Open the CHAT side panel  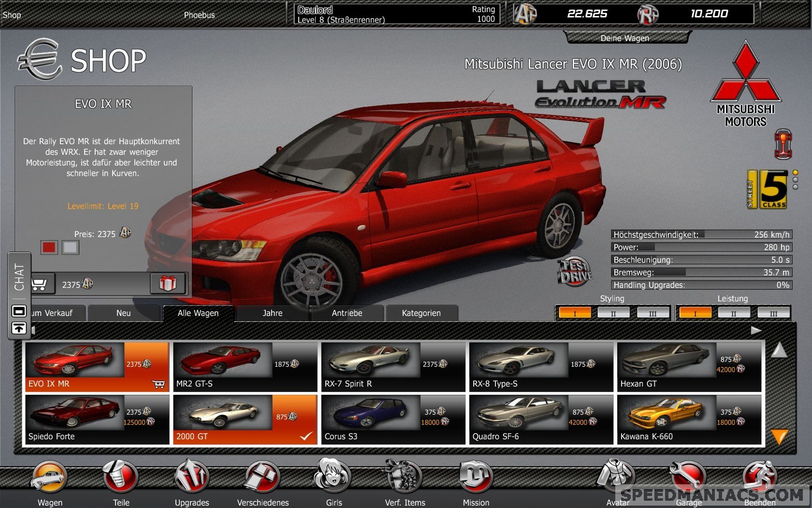[19, 277]
